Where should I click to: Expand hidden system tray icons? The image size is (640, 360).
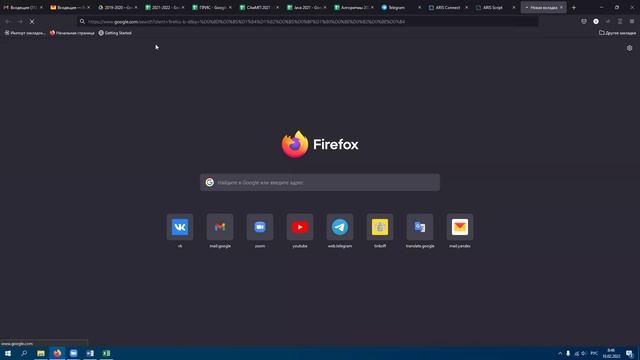coord(560,353)
